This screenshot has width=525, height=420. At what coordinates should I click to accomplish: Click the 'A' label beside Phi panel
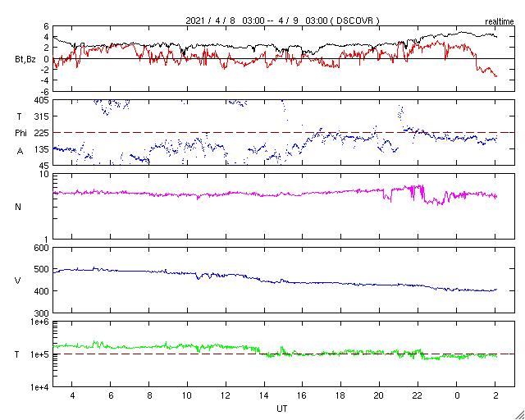(x=20, y=152)
